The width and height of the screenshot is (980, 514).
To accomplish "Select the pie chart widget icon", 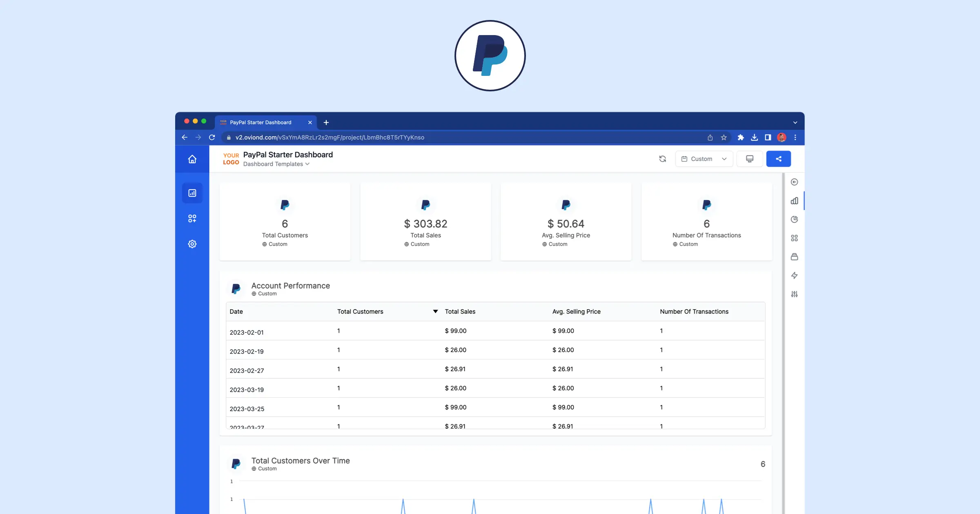I will 794,219.
